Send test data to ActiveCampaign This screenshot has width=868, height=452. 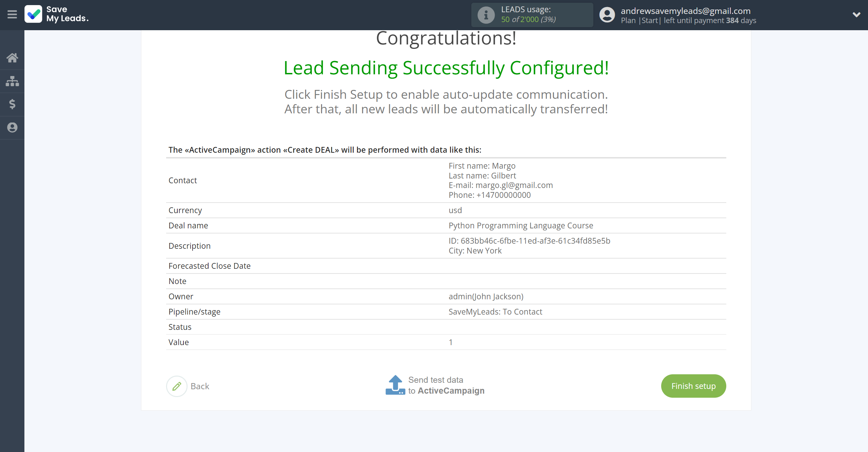[446, 385]
